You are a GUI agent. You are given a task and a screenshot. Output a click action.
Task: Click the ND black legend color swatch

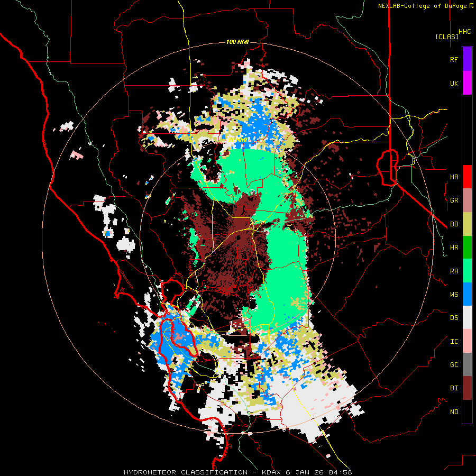pyautogui.click(x=467, y=411)
